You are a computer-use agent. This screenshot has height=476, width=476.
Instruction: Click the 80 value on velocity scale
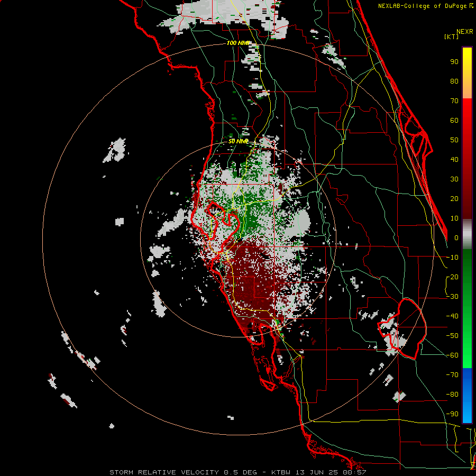(x=454, y=81)
